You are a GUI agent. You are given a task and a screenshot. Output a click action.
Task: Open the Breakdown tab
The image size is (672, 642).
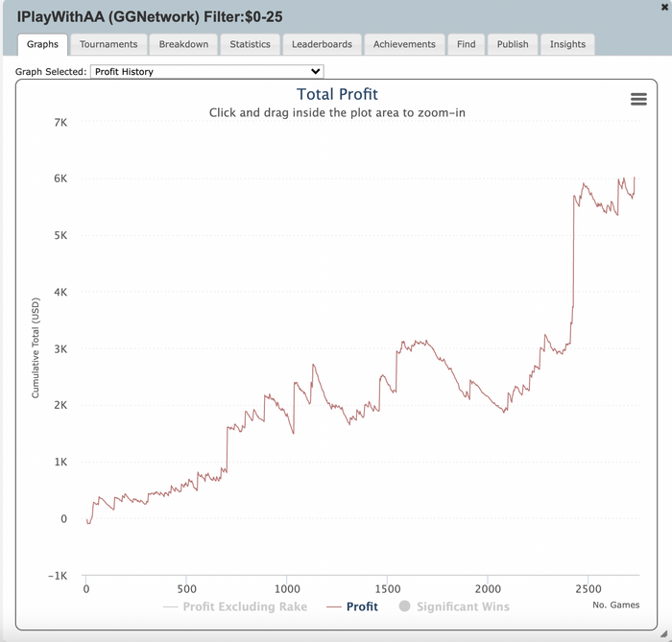pyautogui.click(x=183, y=44)
